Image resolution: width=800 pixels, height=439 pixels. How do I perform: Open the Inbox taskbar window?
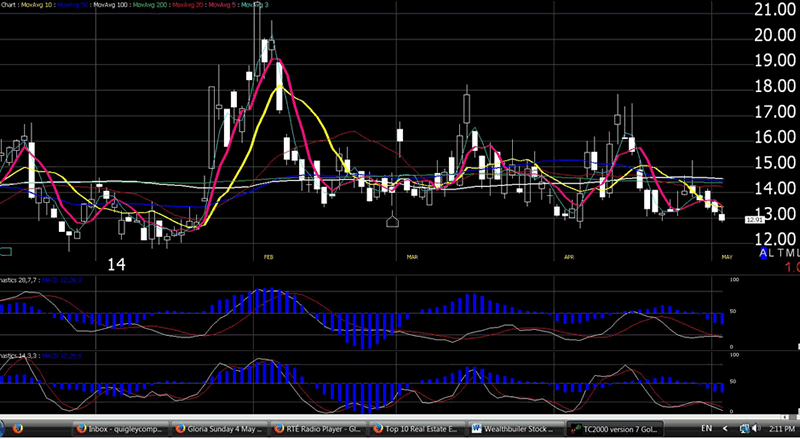pyautogui.click(x=122, y=428)
